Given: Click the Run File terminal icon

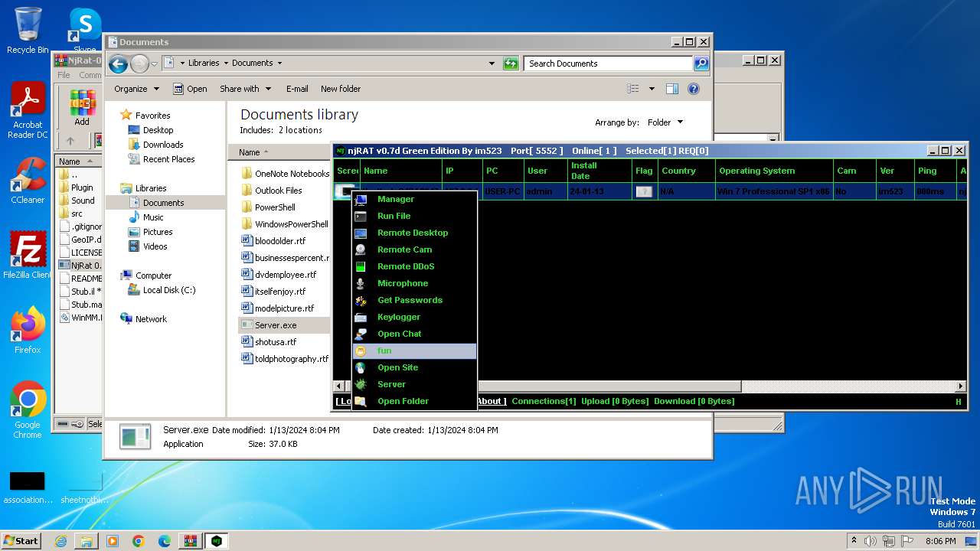Looking at the screenshot, I should (x=361, y=217).
